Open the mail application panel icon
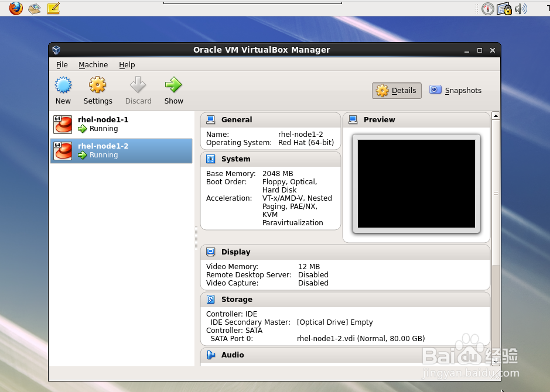550x392 pixels. coord(35,8)
